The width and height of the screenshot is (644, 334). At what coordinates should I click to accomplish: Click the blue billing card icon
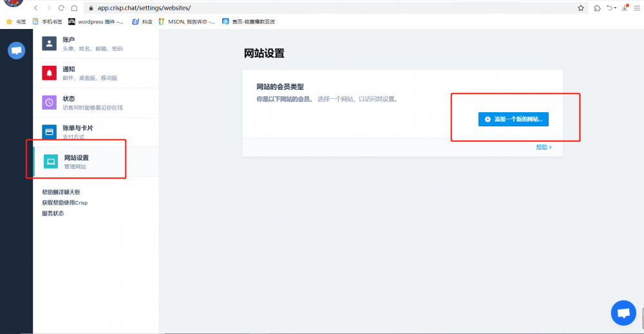(50, 132)
